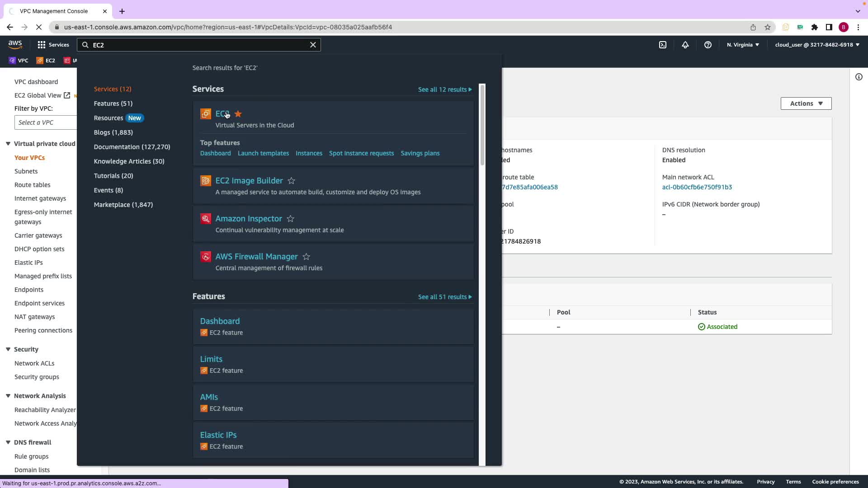Clear the EC2 search text with X
Viewport: 868px width, 488px height.
point(313,45)
